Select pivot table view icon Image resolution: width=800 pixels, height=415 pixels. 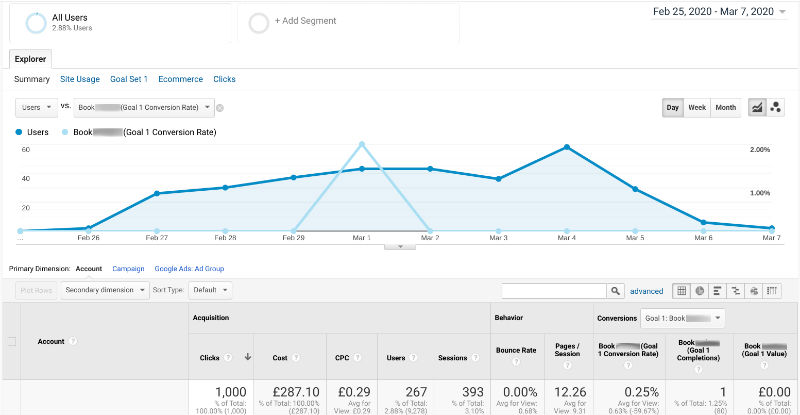point(772,291)
